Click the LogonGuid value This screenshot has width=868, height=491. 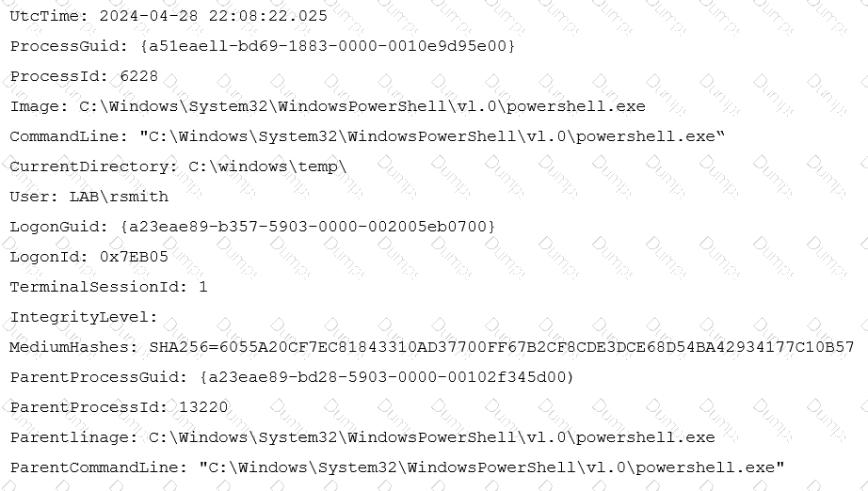click(308, 227)
